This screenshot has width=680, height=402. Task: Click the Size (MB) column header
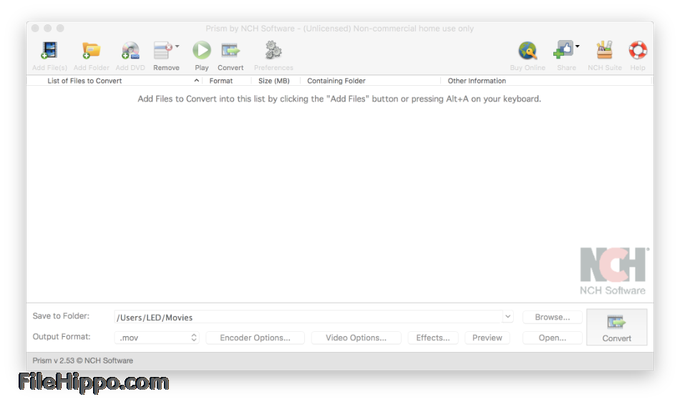(x=275, y=81)
